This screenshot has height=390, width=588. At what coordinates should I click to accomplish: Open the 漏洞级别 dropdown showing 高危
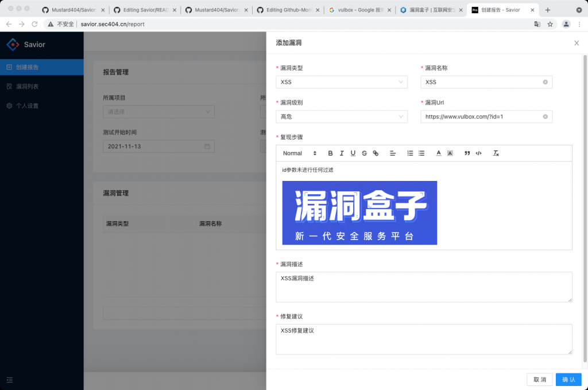pos(342,116)
